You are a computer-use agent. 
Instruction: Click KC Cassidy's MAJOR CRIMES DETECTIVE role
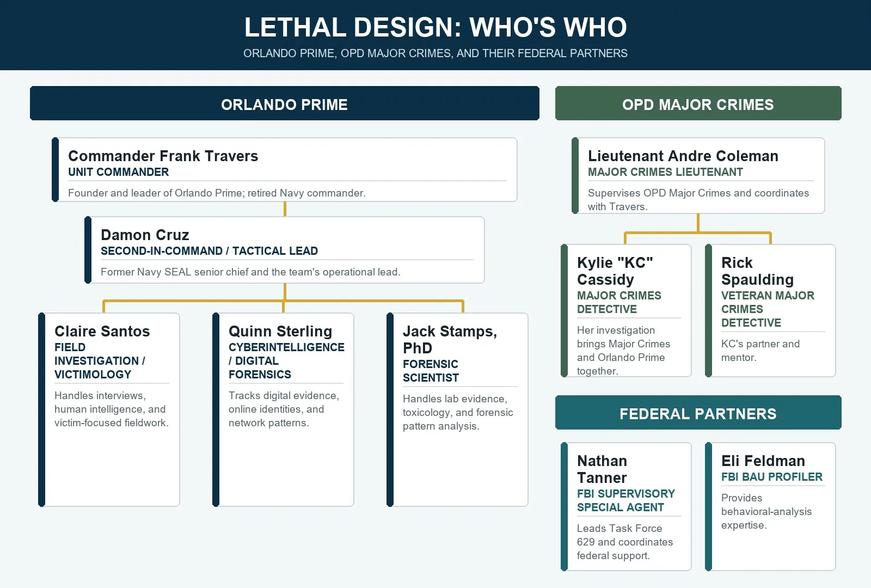click(x=619, y=302)
